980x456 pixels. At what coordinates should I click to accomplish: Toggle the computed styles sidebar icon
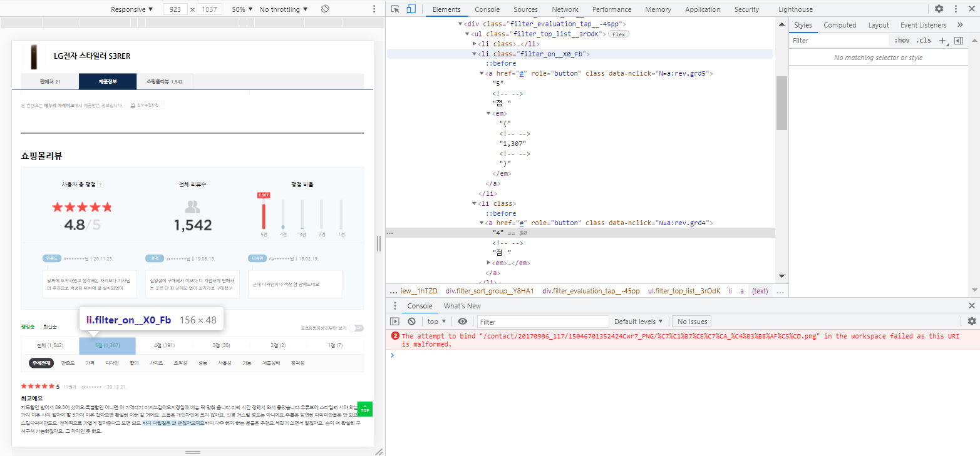click(958, 41)
